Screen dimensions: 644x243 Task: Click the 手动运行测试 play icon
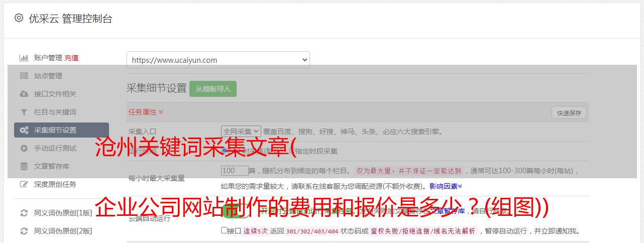(24, 148)
